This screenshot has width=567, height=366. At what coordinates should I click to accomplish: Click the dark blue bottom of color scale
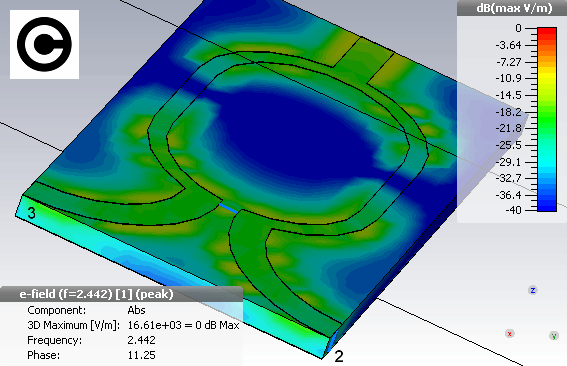point(547,205)
